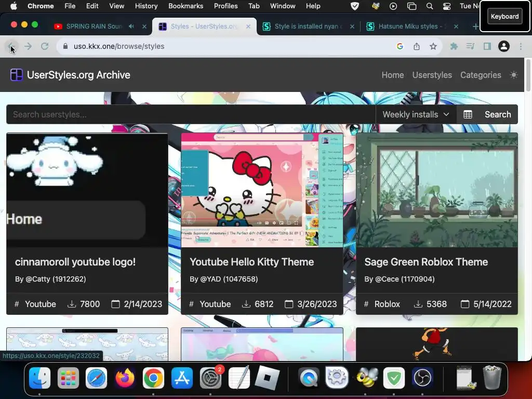Switch to table view layout icon
532x399 pixels.
[468, 115]
